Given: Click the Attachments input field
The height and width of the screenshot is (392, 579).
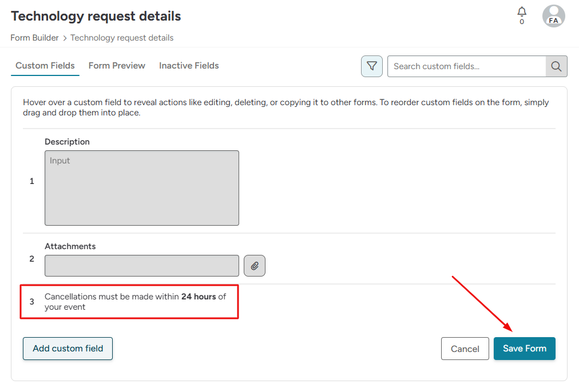Looking at the screenshot, I should click(x=142, y=266).
